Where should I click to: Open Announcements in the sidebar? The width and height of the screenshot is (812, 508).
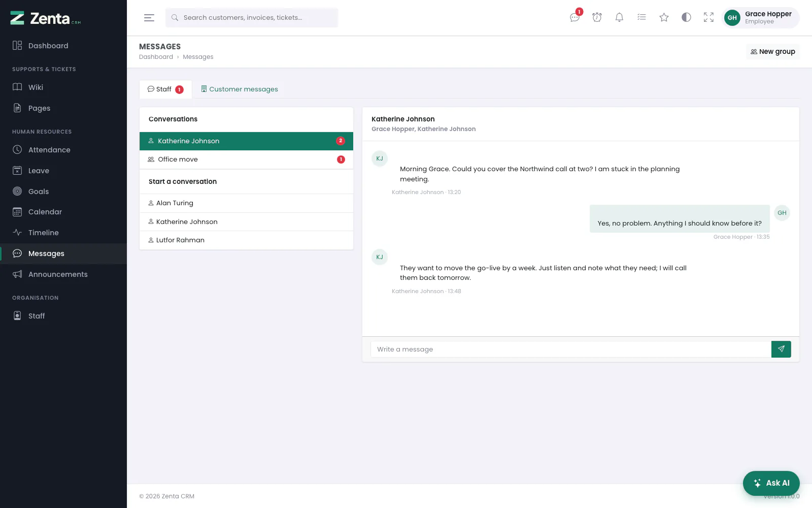tap(63, 274)
